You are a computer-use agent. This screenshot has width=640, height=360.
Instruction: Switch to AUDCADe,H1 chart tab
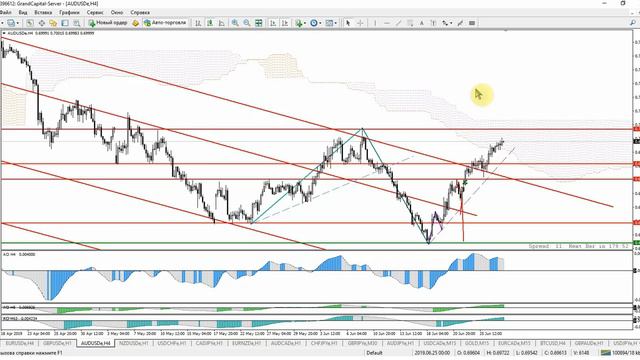pyautogui.click(x=286, y=344)
